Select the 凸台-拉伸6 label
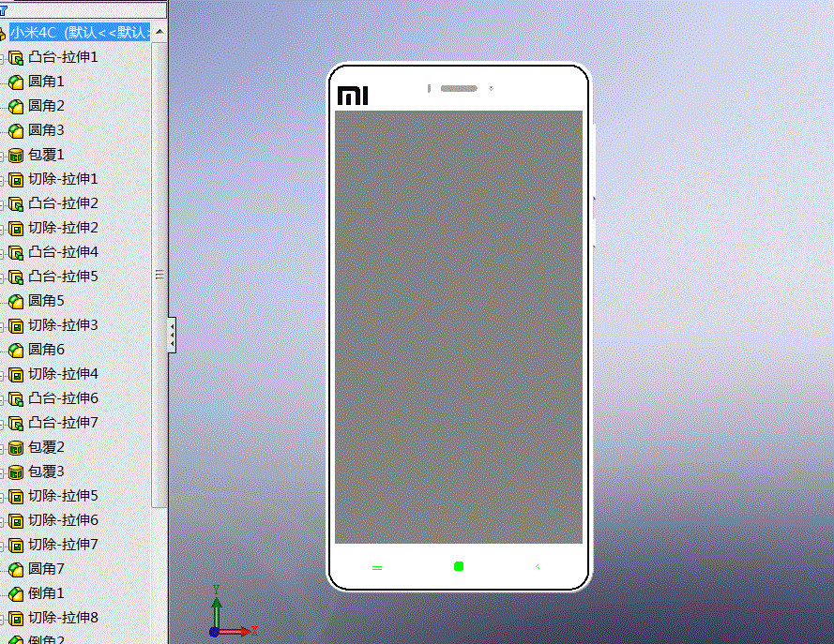 [63, 398]
